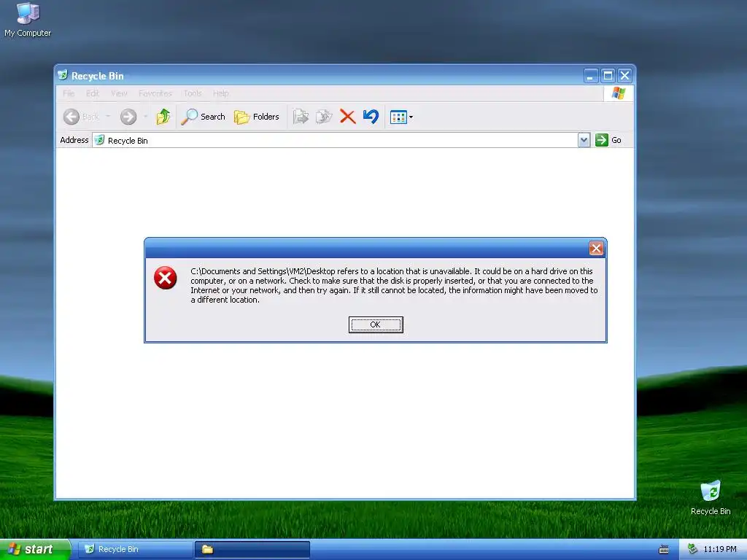Open the Views dropdown button
Screen dimensions: 747x560
point(401,117)
